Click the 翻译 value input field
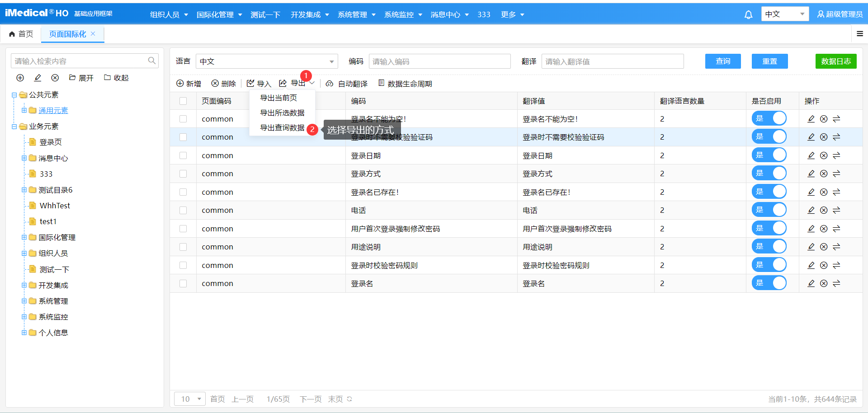This screenshot has height=413, width=868. [x=613, y=61]
